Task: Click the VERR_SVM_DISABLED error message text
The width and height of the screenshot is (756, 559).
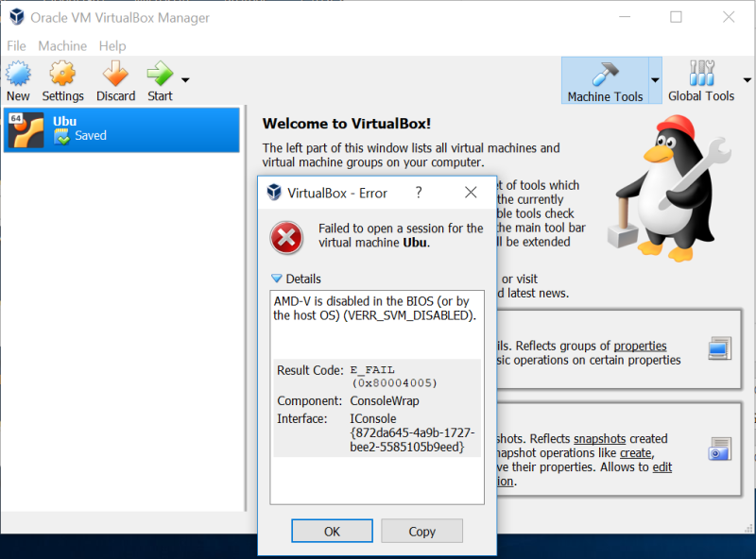Action: click(x=374, y=308)
